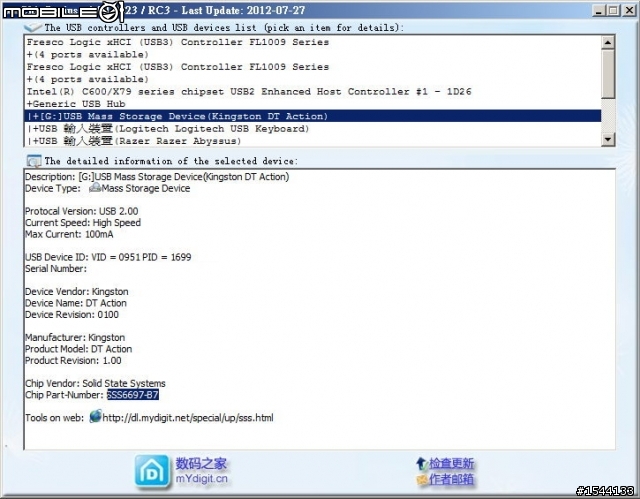Click the 'Serial Number:' line
The width and height of the screenshot is (640, 499).
56,268
